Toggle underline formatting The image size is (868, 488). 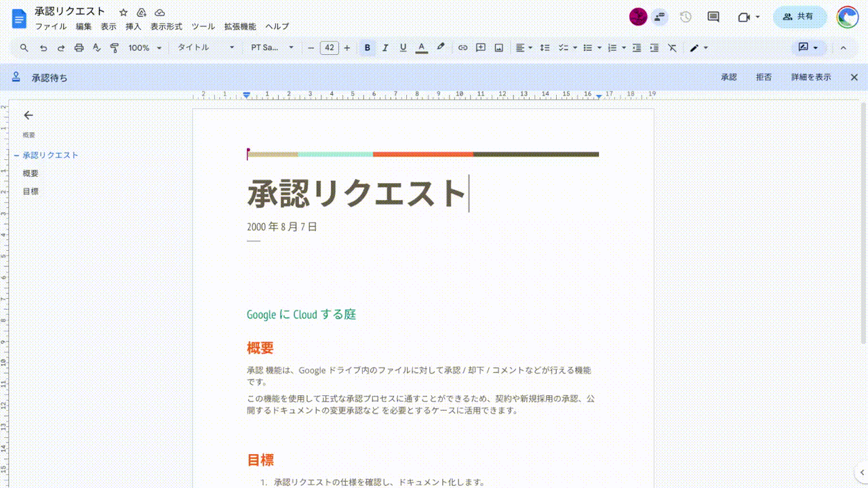(x=403, y=47)
